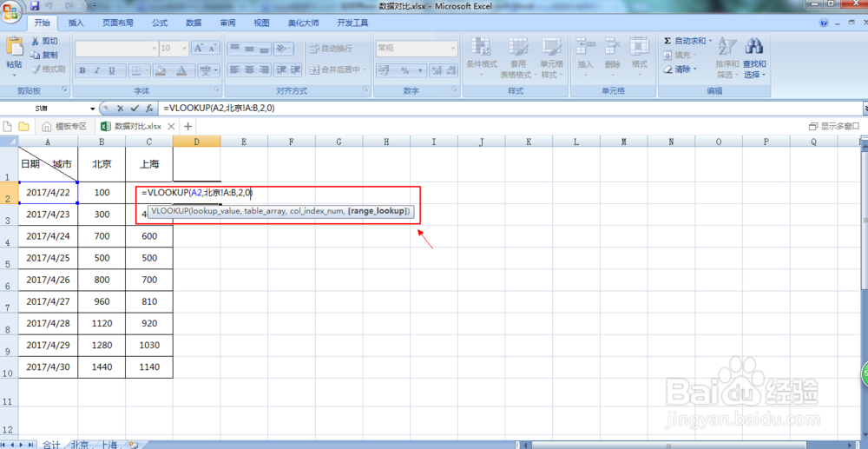
Task: Click the increase decimal icon
Action: click(437, 70)
